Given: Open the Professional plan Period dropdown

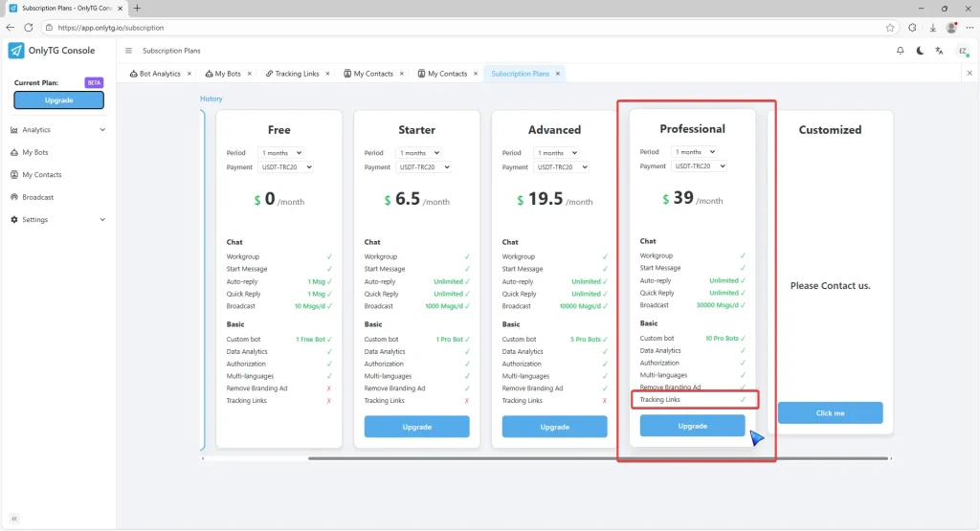Looking at the screenshot, I should click(694, 152).
